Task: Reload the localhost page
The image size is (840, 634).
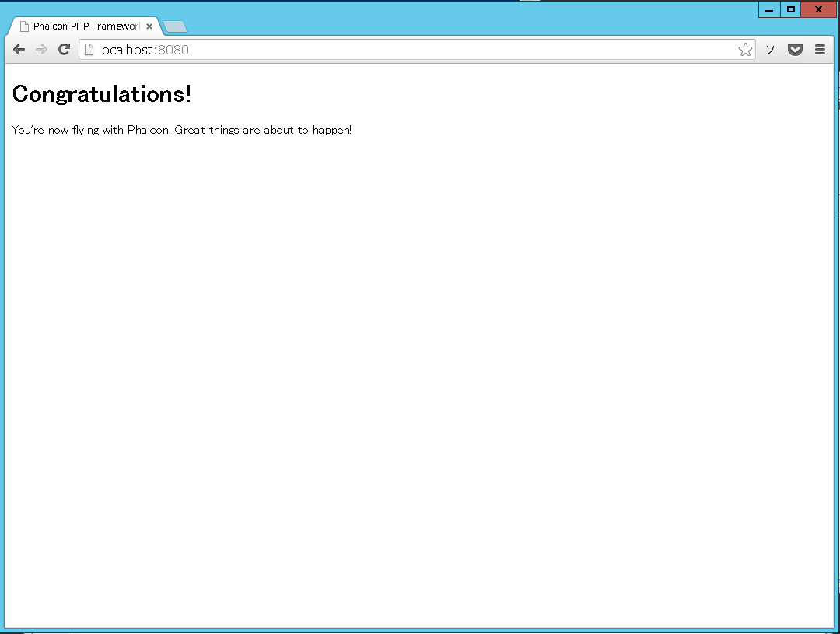Action: coord(65,50)
